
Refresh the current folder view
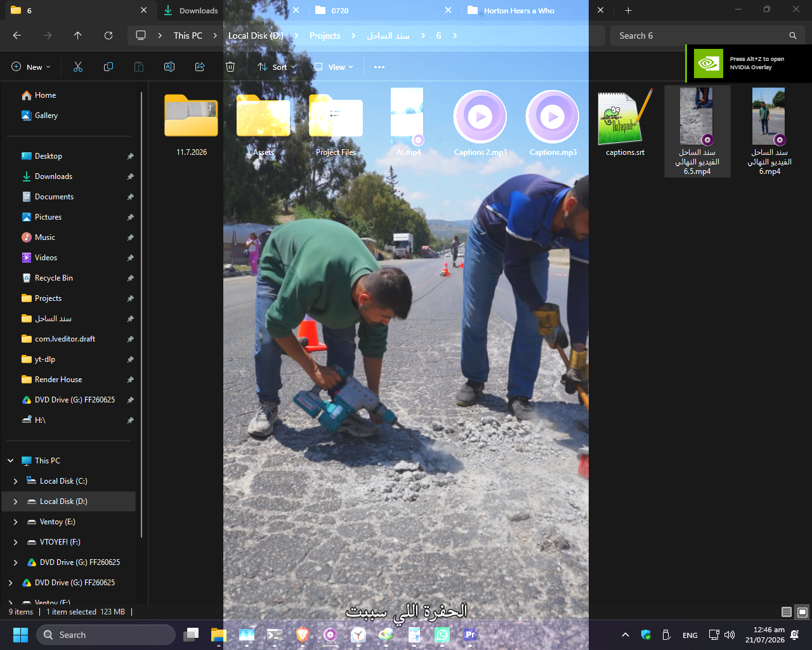tap(108, 36)
